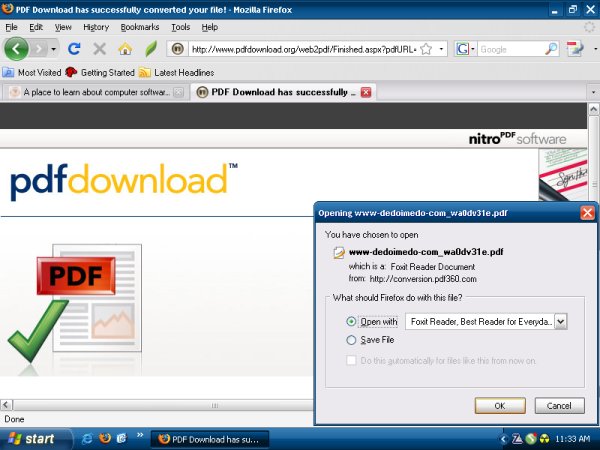Open the View menu
600x450 pixels.
point(63,27)
